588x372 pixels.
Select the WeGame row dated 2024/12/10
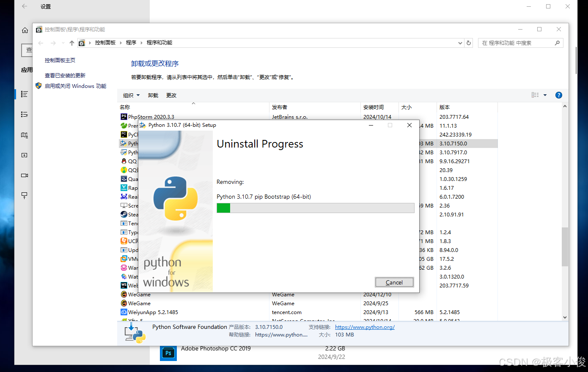(x=308, y=294)
